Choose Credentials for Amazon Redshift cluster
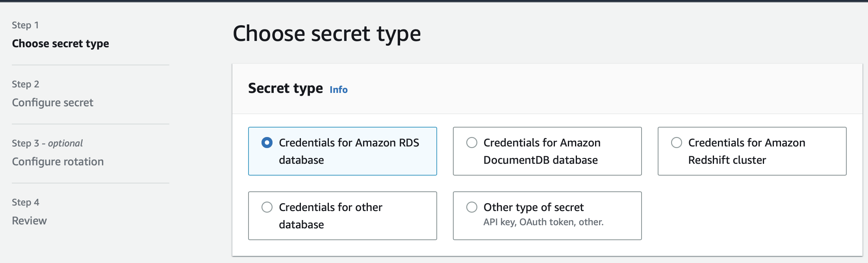 point(676,143)
